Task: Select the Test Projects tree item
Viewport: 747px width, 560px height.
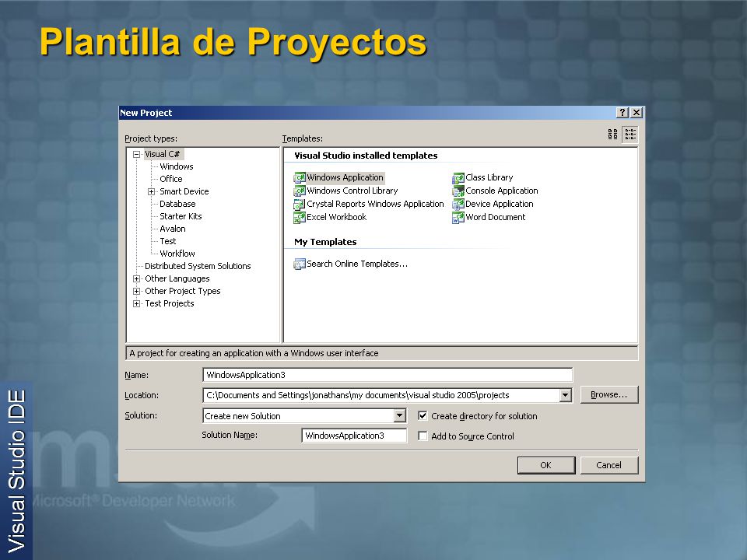Action: point(170,303)
